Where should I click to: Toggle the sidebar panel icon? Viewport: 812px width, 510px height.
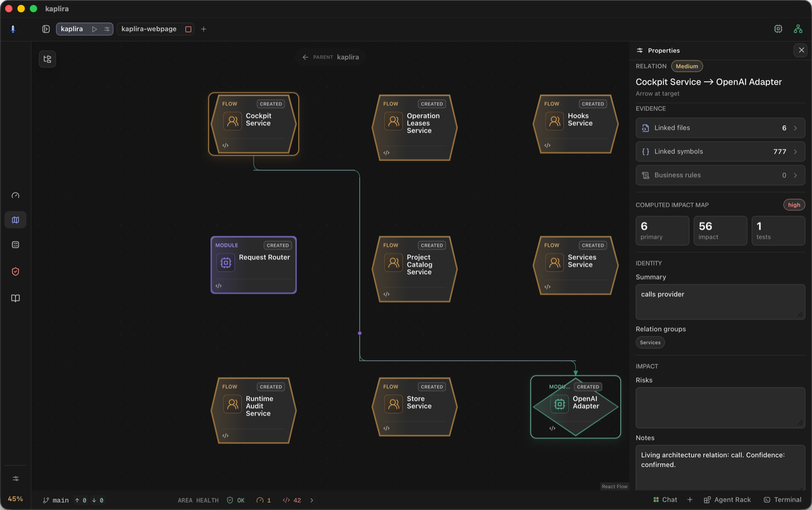click(x=46, y=29)
